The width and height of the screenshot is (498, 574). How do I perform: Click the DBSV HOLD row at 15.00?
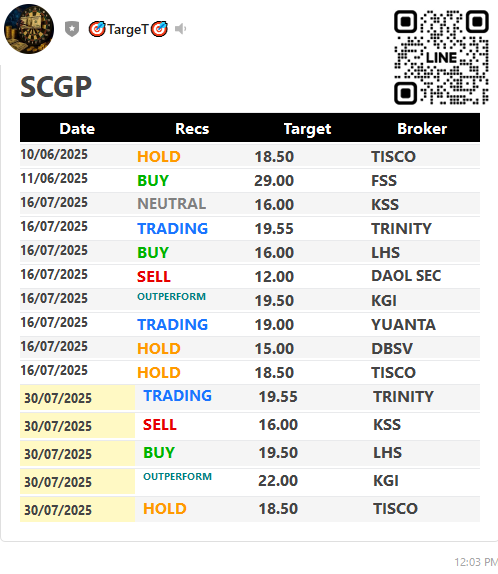[250, 348]
